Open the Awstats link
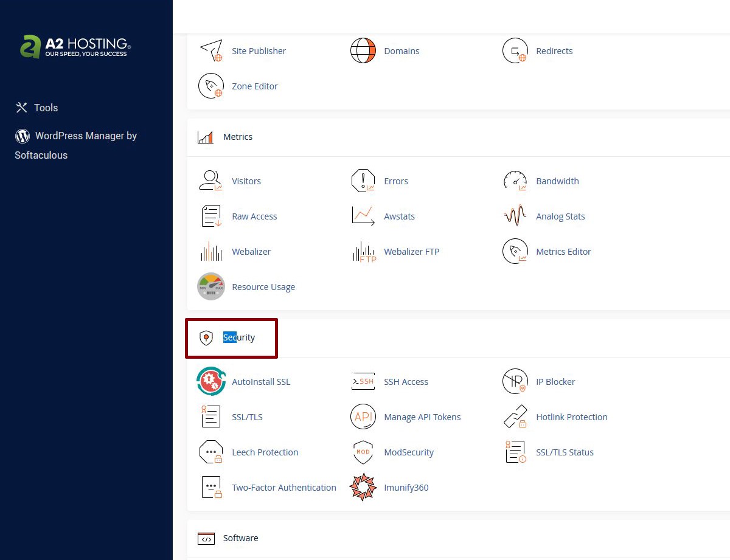730x560 pixels. 400,216
